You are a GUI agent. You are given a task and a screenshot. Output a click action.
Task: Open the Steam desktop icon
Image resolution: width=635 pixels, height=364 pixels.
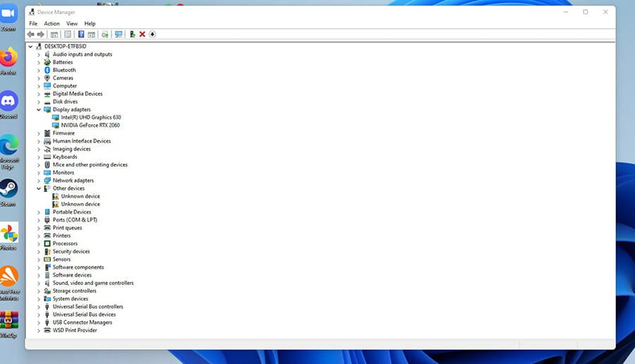8,193
